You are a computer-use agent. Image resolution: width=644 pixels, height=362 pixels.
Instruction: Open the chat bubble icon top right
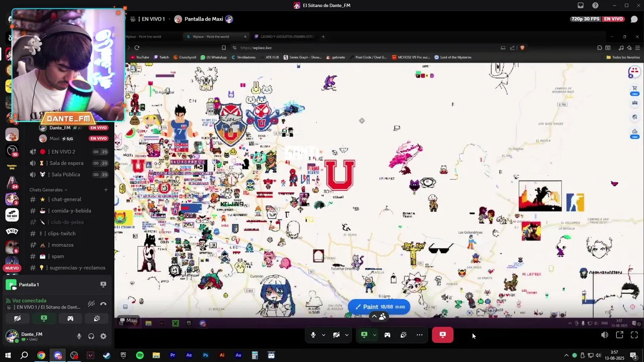tap(634, 19)
